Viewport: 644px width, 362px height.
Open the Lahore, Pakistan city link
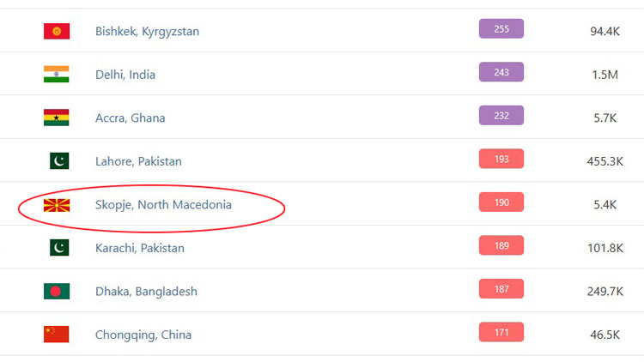click(138, 161)
